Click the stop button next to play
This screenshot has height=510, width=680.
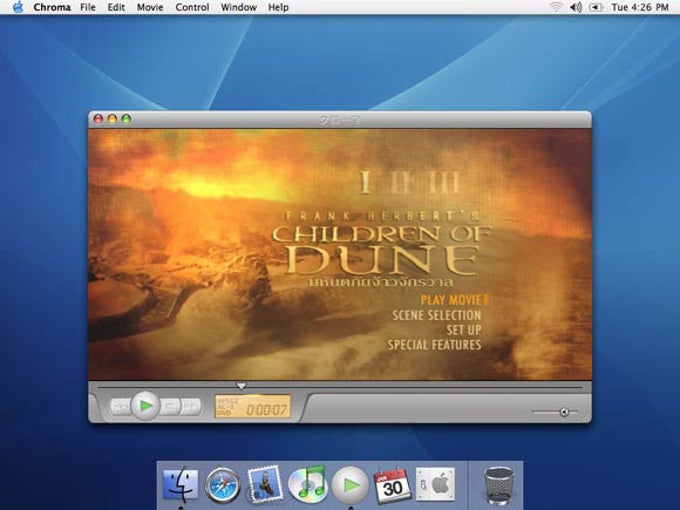(170, 406)
